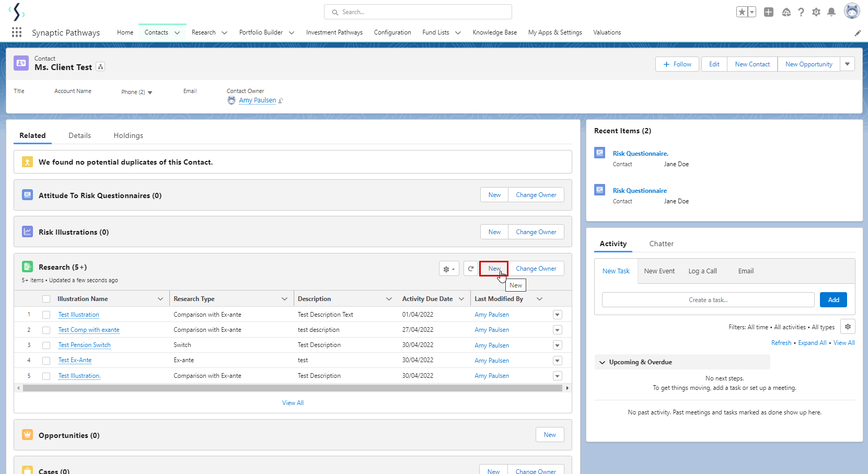The image size is (868, 474).
Task: Select all rows checkbox in Research table
Action: tap(47, 299)
